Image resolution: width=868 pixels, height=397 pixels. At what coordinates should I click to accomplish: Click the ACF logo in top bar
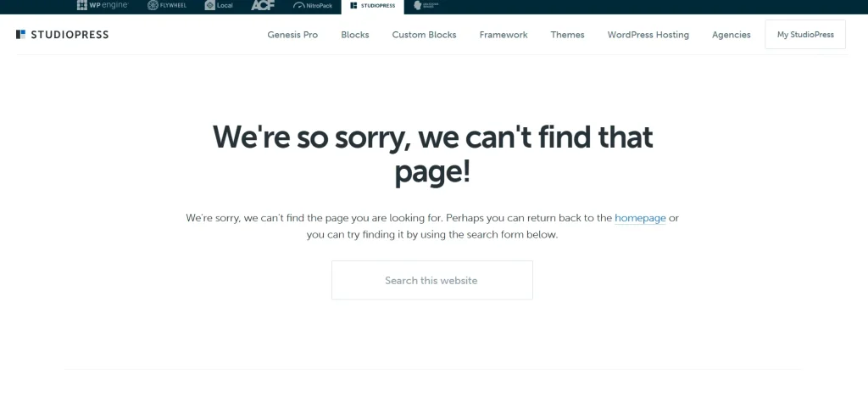(x=263, y=6)
